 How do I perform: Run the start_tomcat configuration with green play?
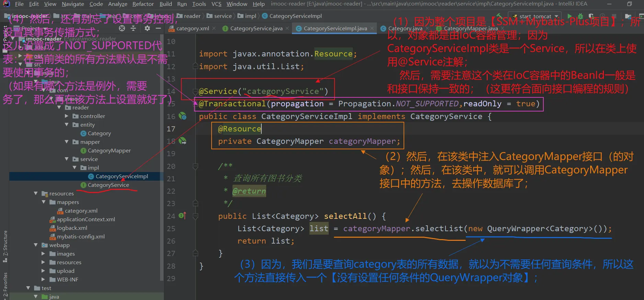pyautogui.click(x=570, y=16)
